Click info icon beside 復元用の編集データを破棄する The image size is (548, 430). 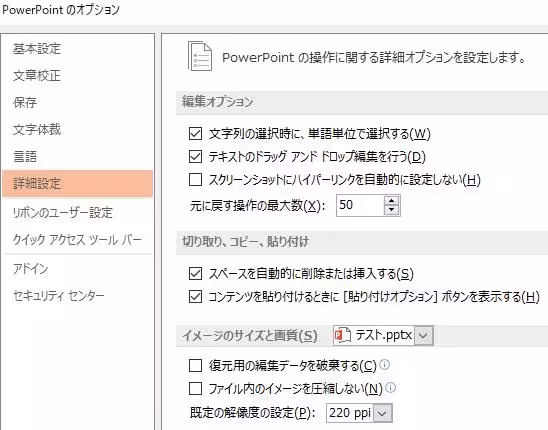(384, 365)
